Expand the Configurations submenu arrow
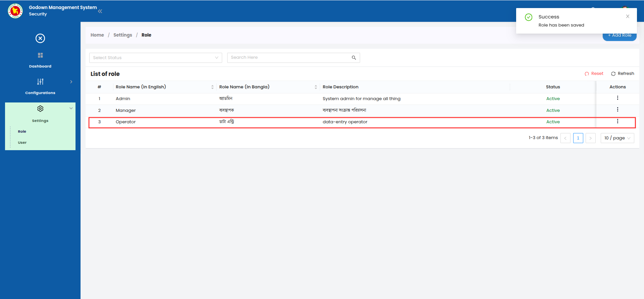Image resolution: width=644 pixels, height=299 pixels. 71,82
